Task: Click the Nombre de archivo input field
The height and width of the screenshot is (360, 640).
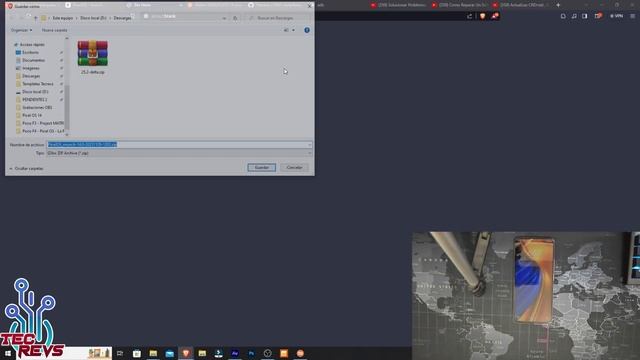Action: coord(179,144)
